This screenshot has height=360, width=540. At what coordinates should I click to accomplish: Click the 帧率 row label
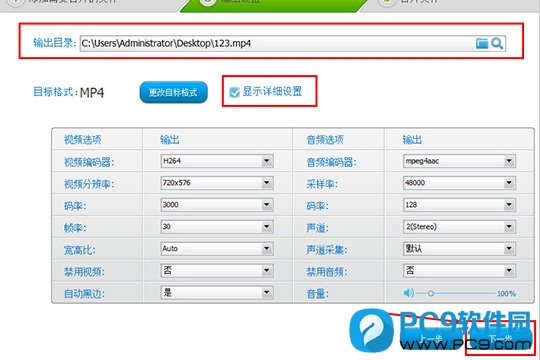75,228
